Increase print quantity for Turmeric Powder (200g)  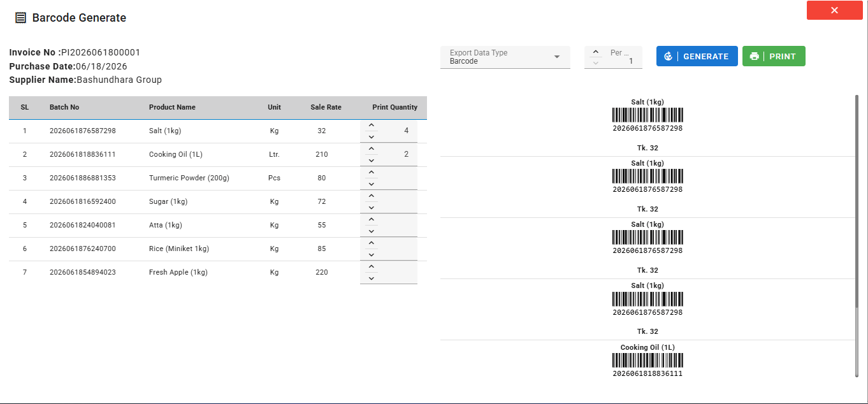coord(371,173)
